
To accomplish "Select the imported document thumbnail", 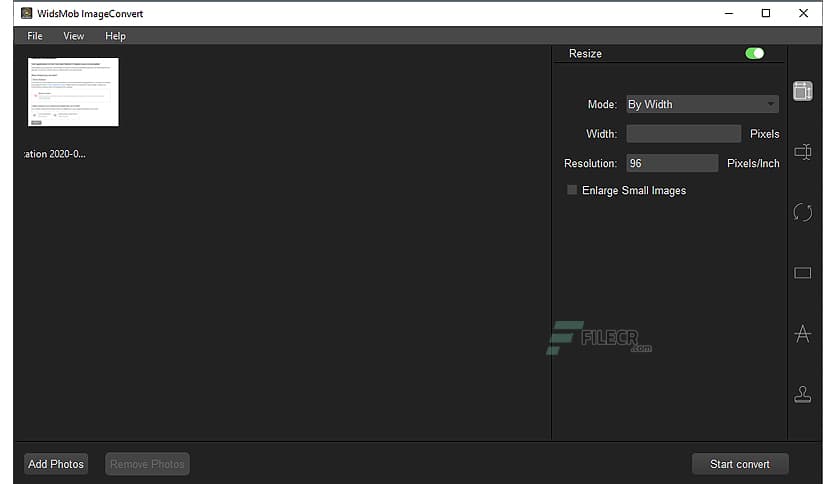I will 73,92.
